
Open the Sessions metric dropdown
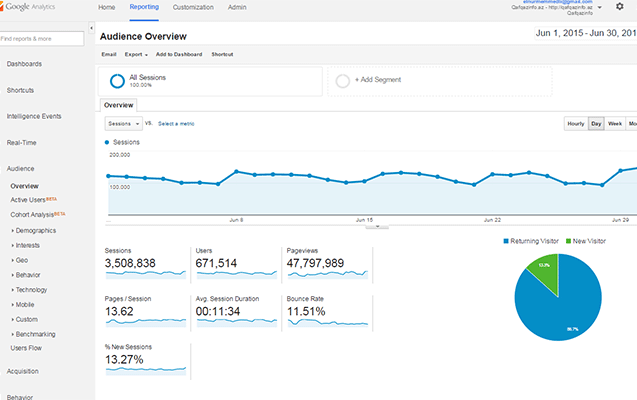pyautogui.click(x=124, y=123)
